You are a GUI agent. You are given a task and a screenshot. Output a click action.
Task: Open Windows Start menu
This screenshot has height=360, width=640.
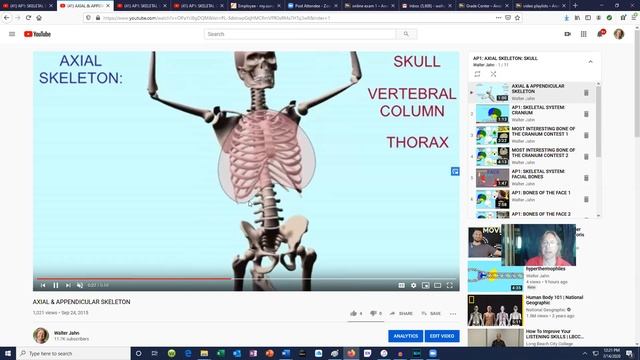(8, 353)
